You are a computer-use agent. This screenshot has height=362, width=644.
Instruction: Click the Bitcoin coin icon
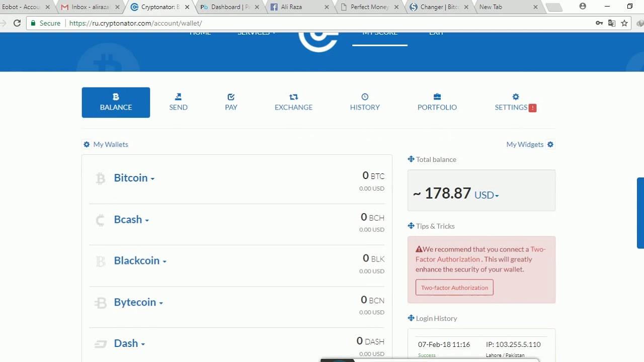[101, 178]
